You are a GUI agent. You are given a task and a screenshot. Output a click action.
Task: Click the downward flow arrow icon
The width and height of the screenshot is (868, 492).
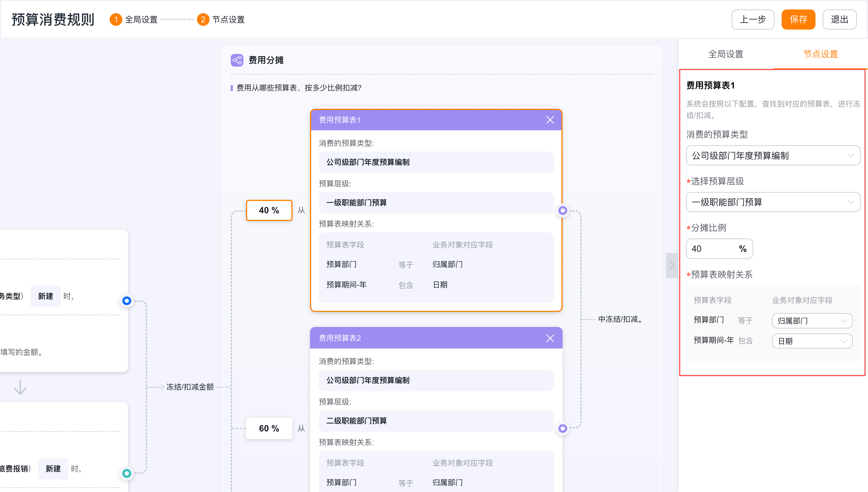pyautogui.click(x=20, y=387)
